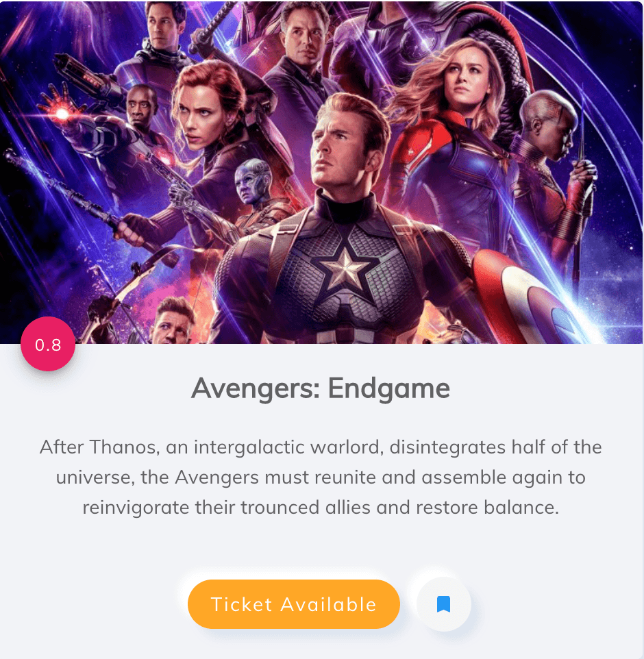This screenshot has width=644, height=659.
Task: Open the Avengers: Endgame title
Action: (x=321, y=388)
